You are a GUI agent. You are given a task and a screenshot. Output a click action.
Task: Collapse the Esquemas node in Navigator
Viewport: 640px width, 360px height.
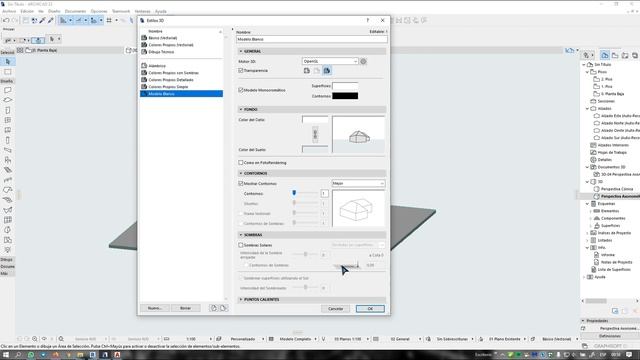pyautogui.click(x=588, y=204)
